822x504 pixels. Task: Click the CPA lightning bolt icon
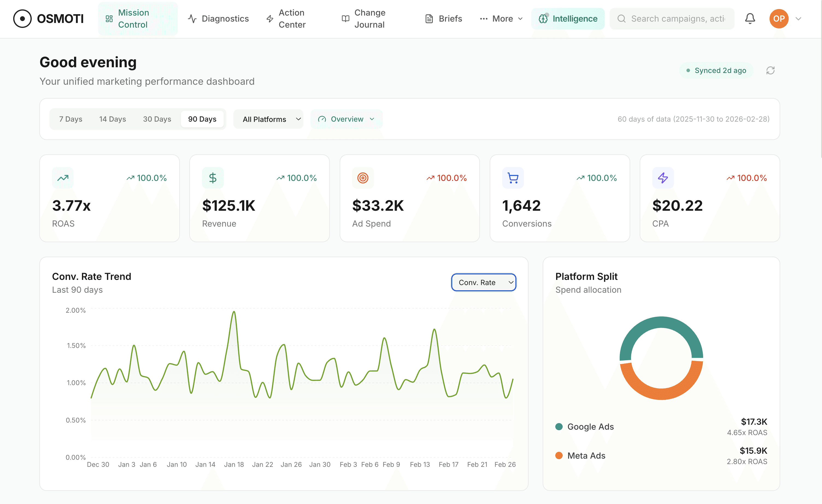click(x=662, y=178)
